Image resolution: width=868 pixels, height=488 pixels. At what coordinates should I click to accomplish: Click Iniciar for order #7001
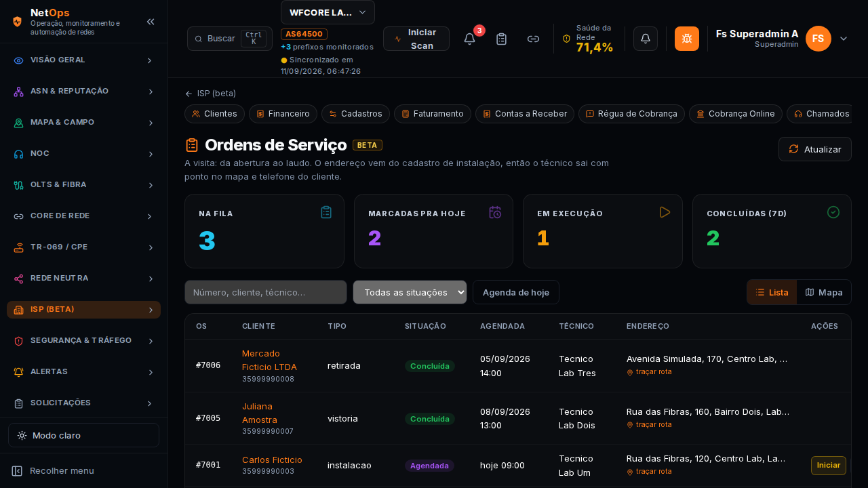[829, 466]
